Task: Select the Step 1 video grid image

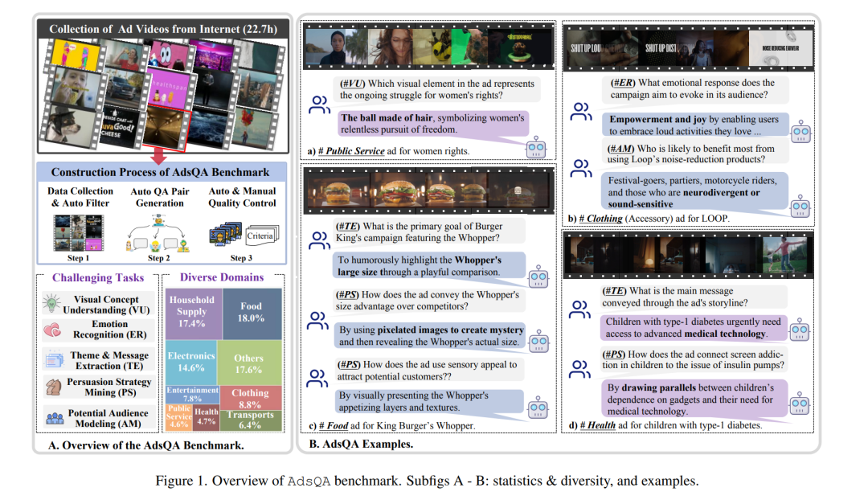Action: coord(79,234)
